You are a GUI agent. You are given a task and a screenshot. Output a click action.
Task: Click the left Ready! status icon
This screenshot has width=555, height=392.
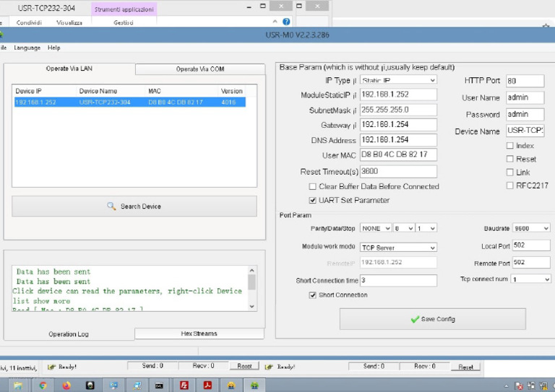pos(51,367)
